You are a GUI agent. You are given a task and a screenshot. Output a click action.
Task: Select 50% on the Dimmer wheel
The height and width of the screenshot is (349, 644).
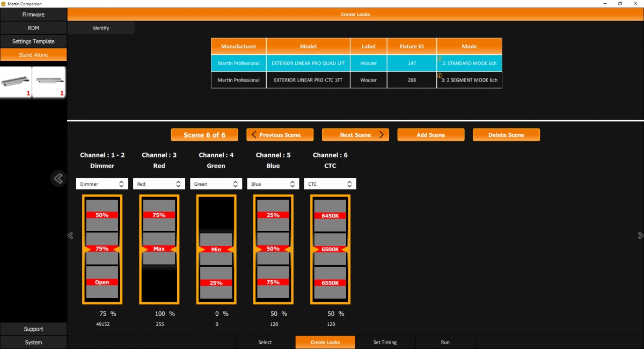[x=102, y=215]
